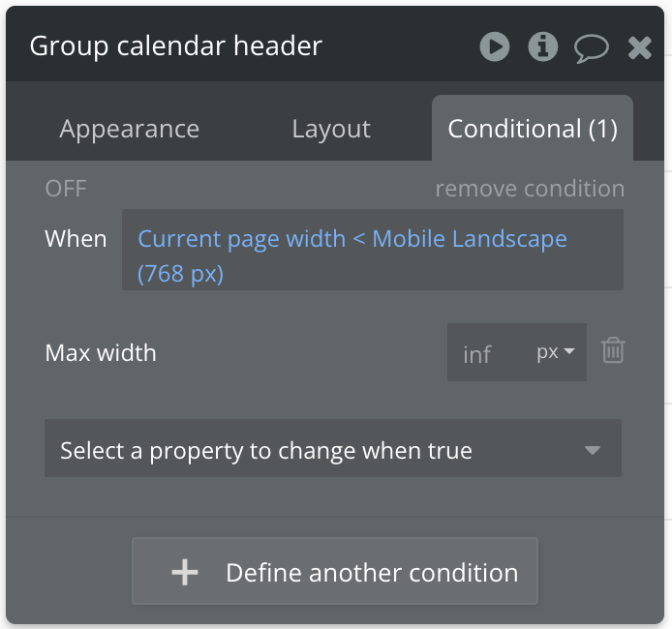This screenshot has width=672, height=629.
Task: Click the 'Group calendar header' title
Action: click(x=176, y=45)
